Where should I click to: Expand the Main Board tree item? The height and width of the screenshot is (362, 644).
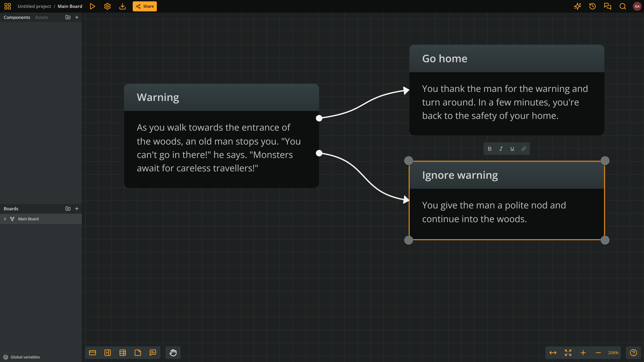coord(5,219)
